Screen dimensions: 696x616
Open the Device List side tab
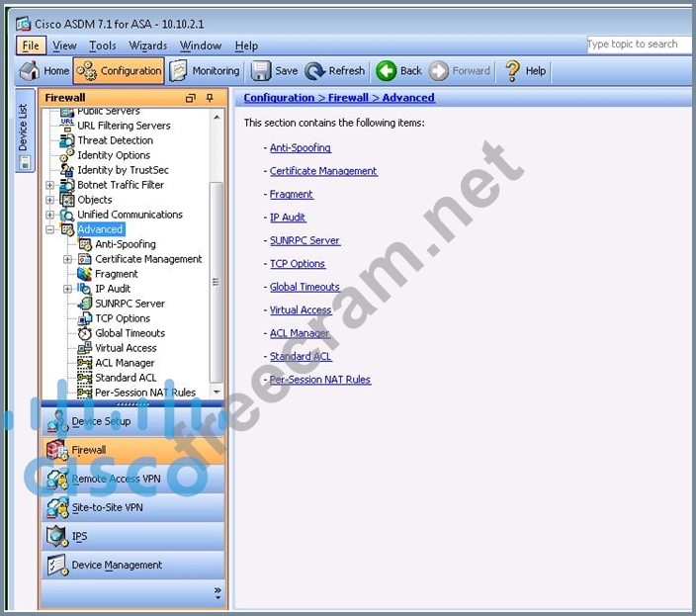pyautogui.click(x=24, y=128)
